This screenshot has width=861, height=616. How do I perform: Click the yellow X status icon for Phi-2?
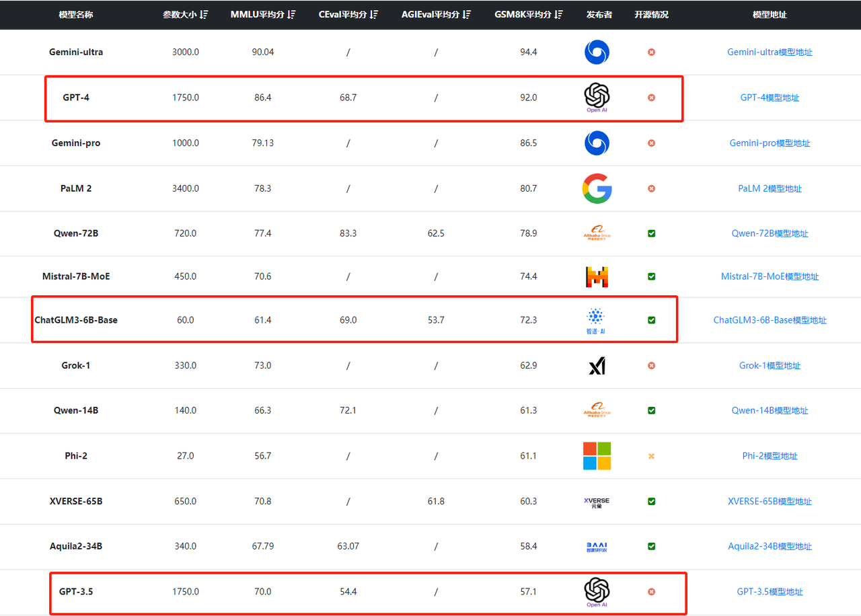(x=651, y=456)
